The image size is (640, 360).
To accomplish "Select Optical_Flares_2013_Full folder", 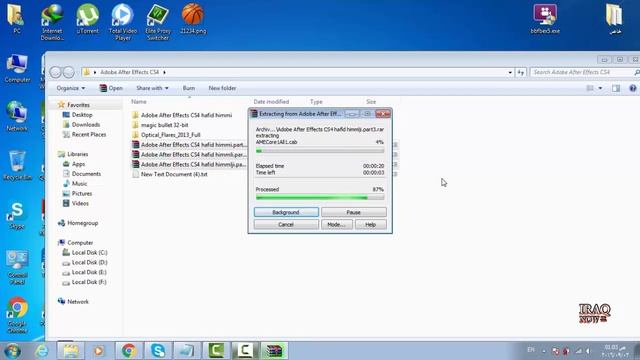I will point(166,135).
